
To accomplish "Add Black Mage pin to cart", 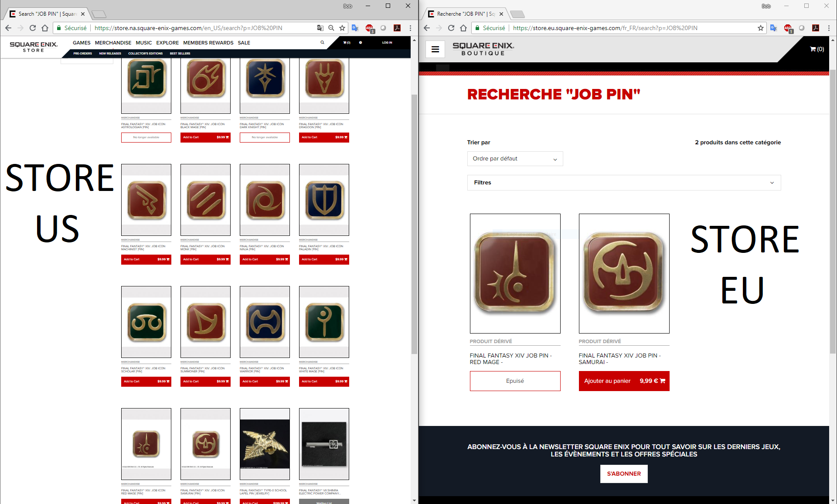I will click(205, 137).
